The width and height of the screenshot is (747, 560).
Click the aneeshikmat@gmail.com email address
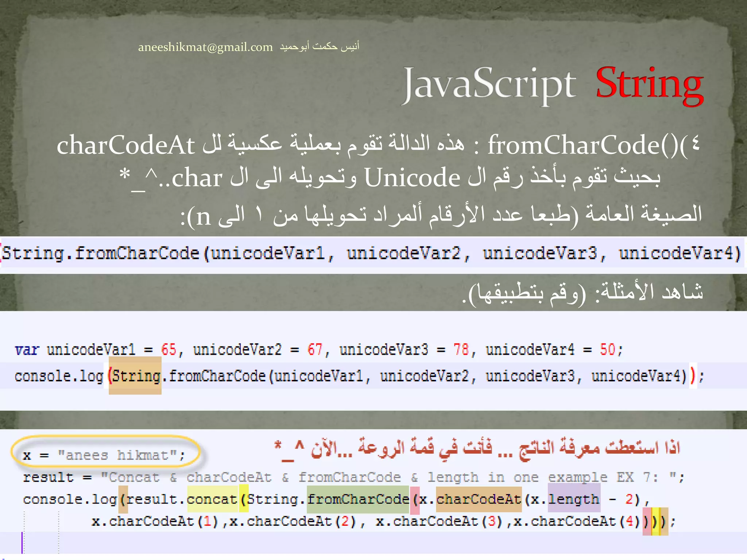(205, 47)
